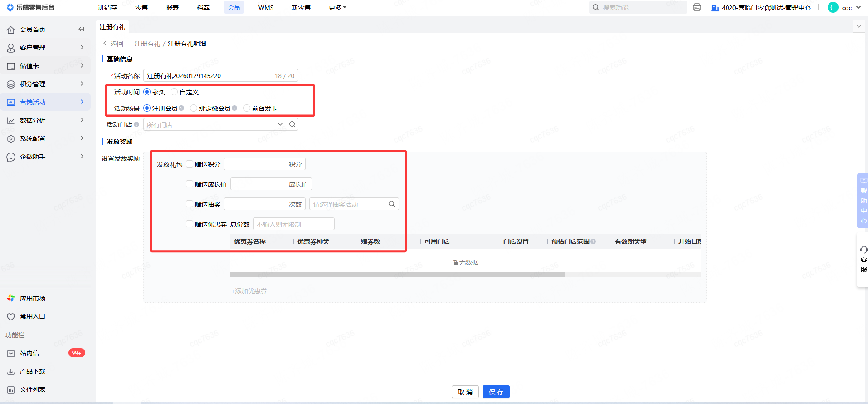Click the 客户管理 person icon
The width and height of the screenshot is (868, 404).
tap(11, 48)
